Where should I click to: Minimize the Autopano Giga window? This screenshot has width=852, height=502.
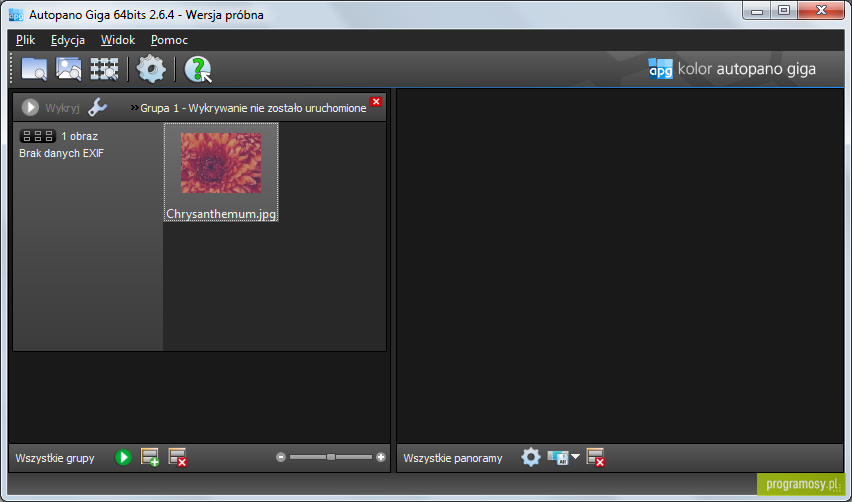point(757,10)
